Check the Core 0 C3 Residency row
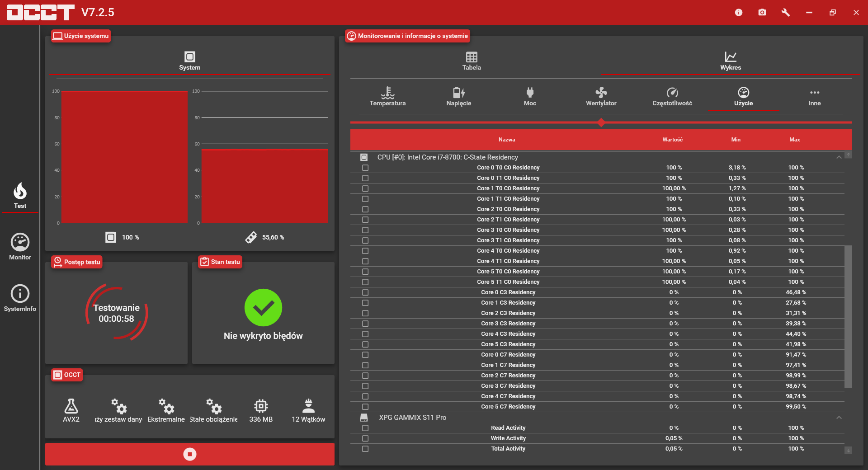 tap(365, 292)
